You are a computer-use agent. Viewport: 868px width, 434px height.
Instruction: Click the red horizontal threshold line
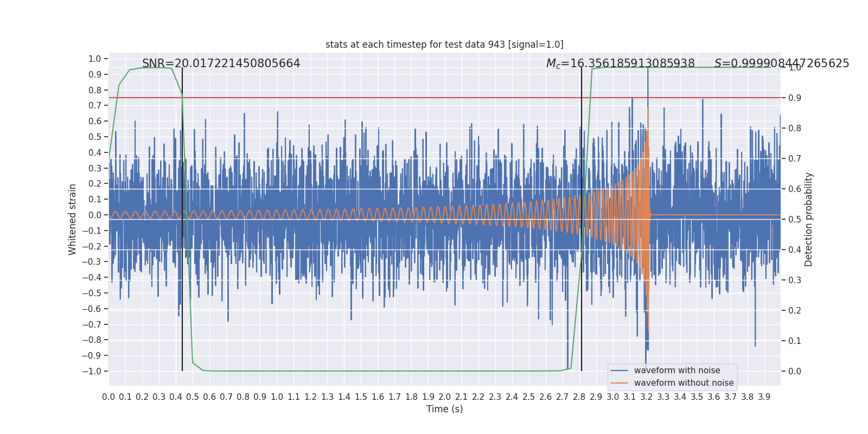coord(380,98)
